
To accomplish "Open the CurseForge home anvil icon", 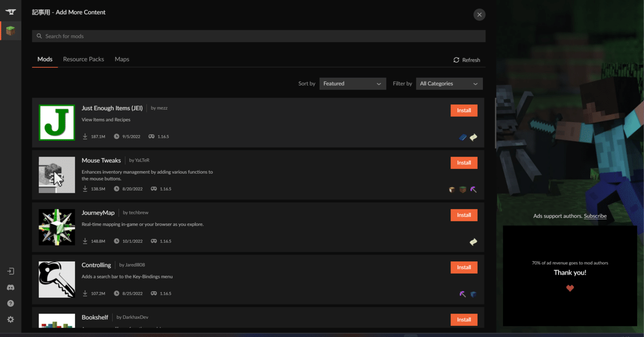I will (x=10, y=11).
